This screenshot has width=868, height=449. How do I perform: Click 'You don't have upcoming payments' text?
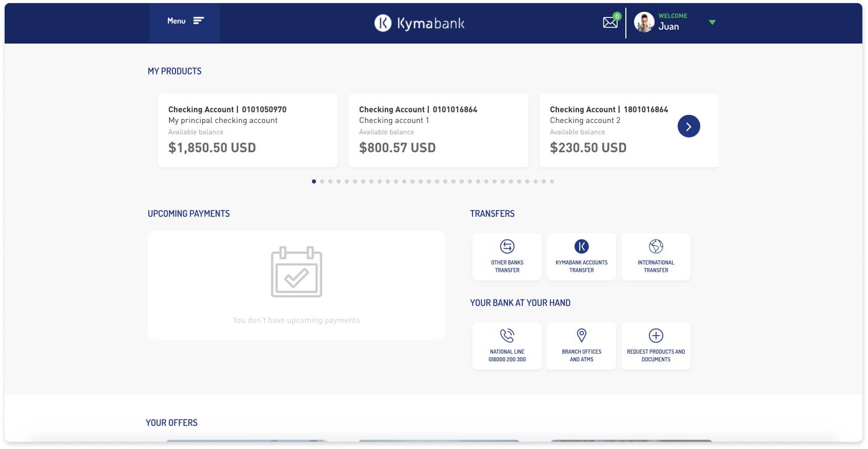tap(297, 320)
